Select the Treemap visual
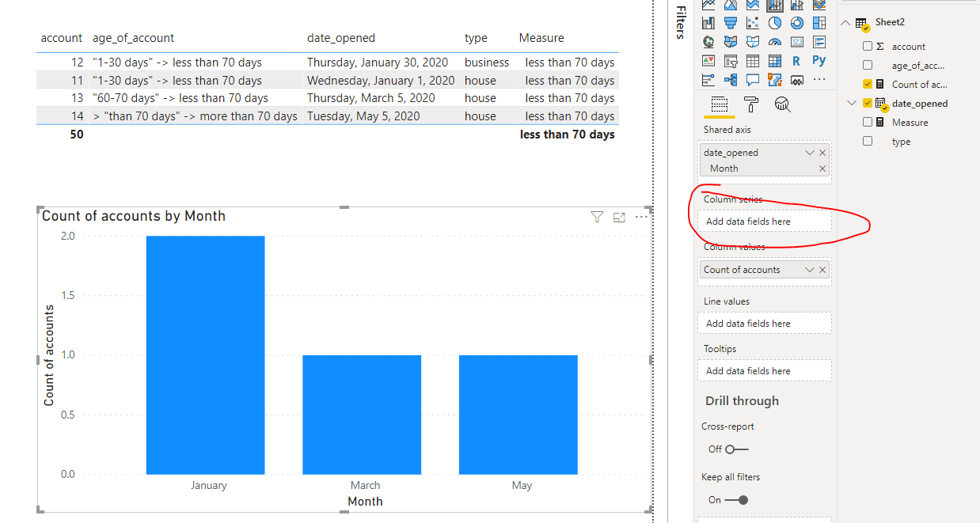The width and height of the screenshot is (980, 523). (819, 23)
